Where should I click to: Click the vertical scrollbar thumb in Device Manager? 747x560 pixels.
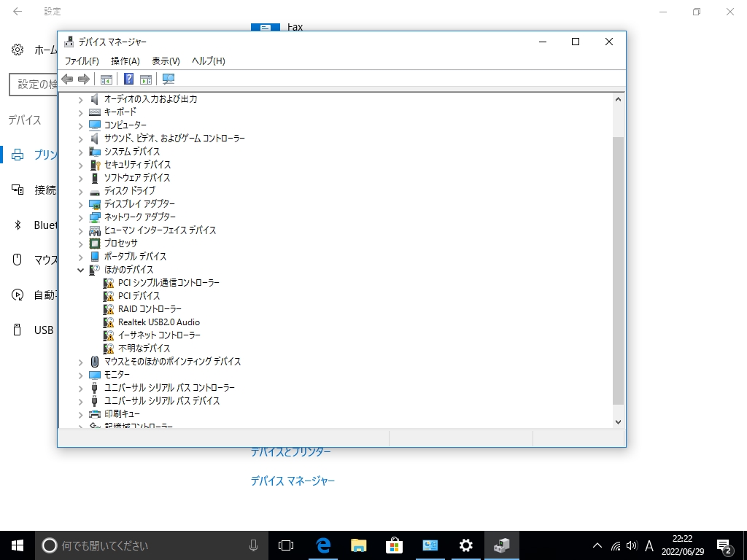tap(618, 271)
